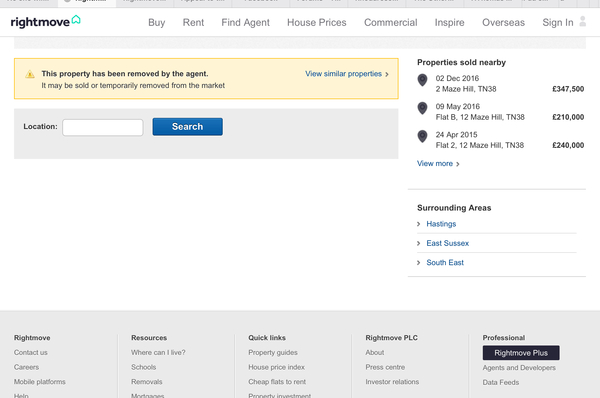Click the user profile icon
Viewport: 600px width, 398px height.
[582, 21]
